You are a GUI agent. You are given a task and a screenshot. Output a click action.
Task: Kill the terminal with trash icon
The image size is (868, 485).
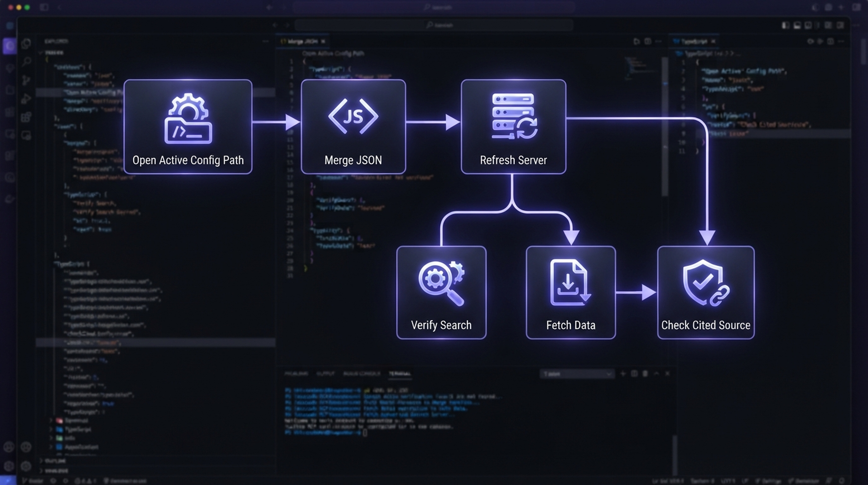click(645, 374)
